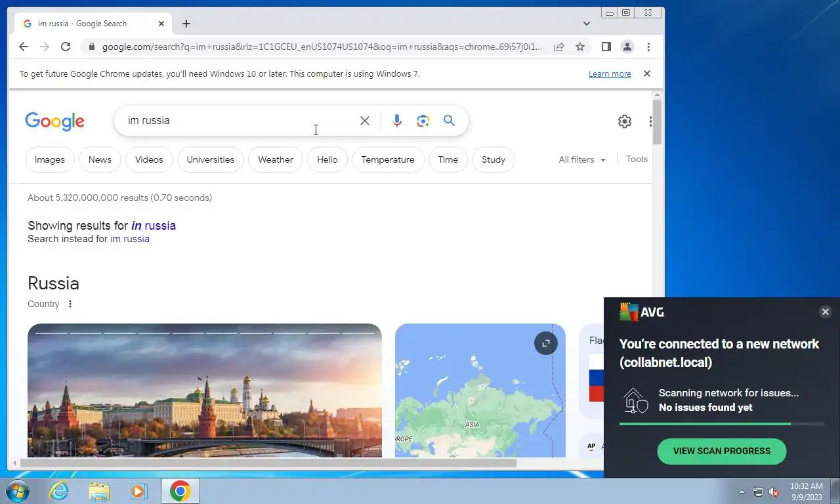Viewport: 840px width, 504px height.
Task: Filter results by News
Action: tap(100, 159)
